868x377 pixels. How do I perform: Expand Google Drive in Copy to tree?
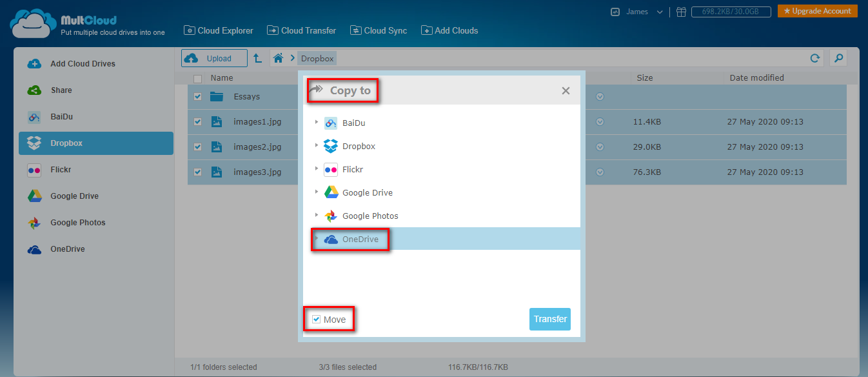[316, 192]
